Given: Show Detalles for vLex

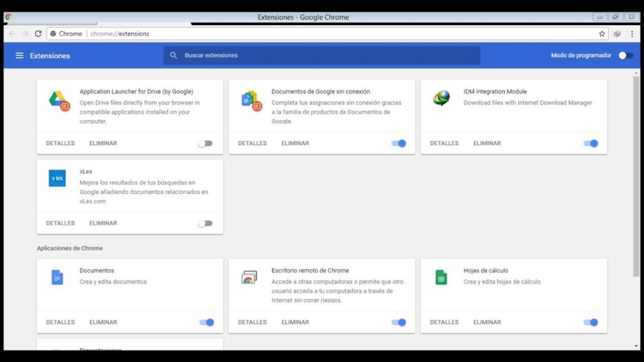Looking at the screenshot, I should (60, 223).
